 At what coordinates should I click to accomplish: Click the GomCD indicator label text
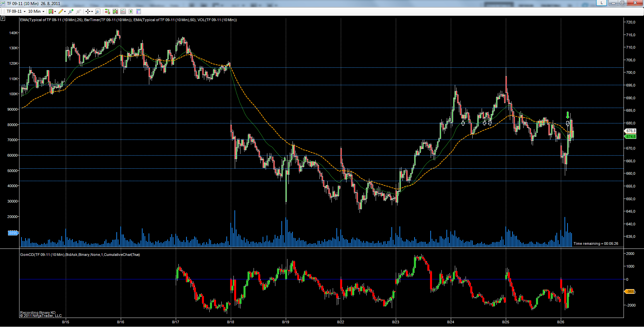point(80,255)
